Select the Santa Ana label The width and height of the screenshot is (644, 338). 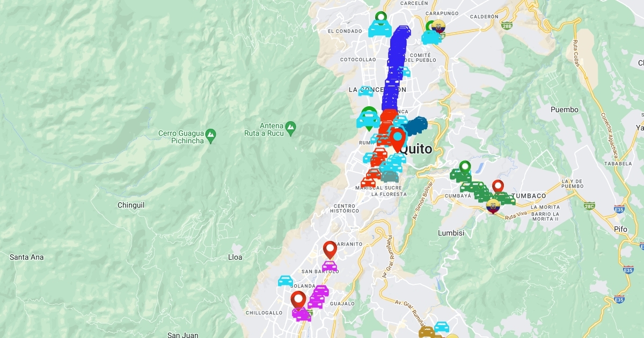click(x=27, y=257)
